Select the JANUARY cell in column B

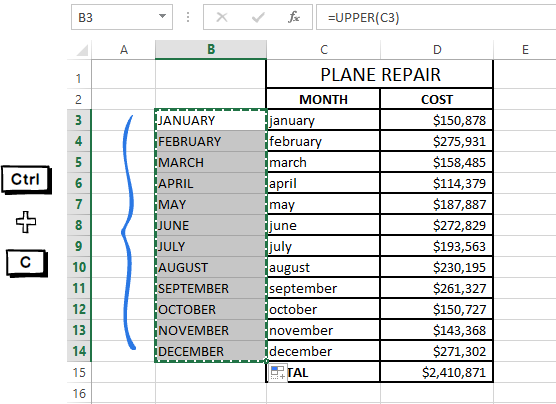pyautogui.click(x=211, y=120)
